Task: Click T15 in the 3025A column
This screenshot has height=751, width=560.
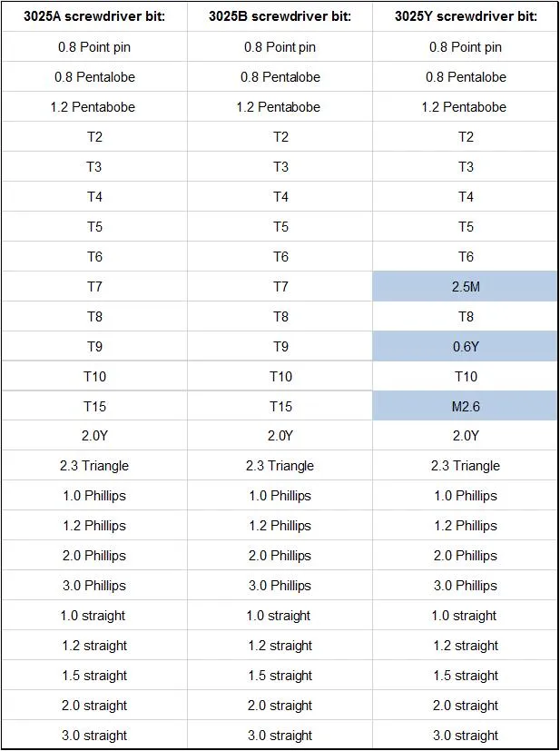Action: (94, 406)
